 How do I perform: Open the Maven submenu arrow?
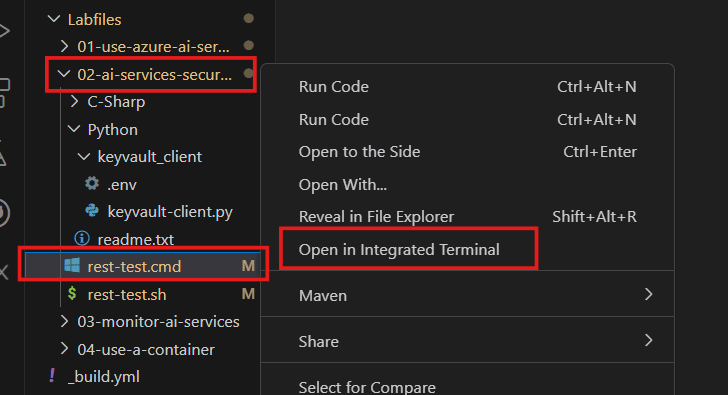[649, 294]
